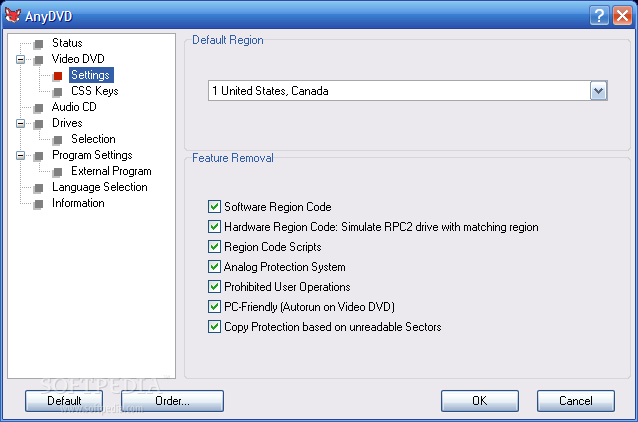Image resolution: width=638 pixels, height=422 pixels.
Task: Open the Default Region dropdown arrow
Action: point(598,91)
